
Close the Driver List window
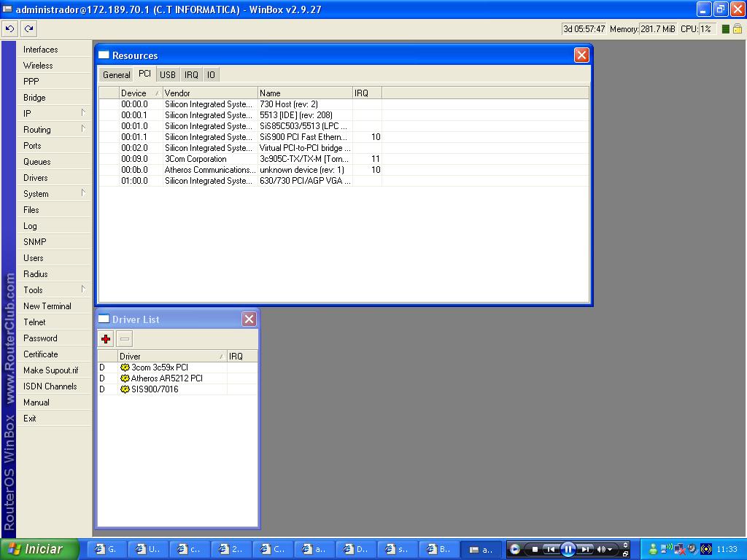249,319
